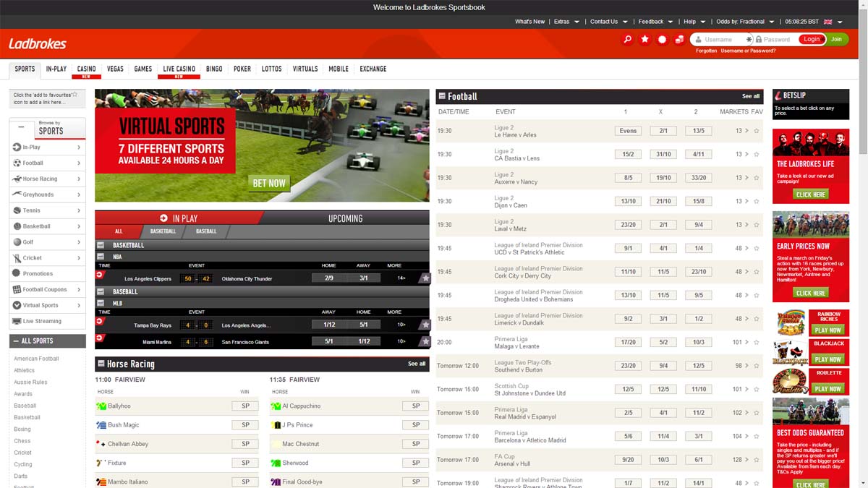
Task: Click BET NOW on Virtual Sports banner
Action: (269, 183)
